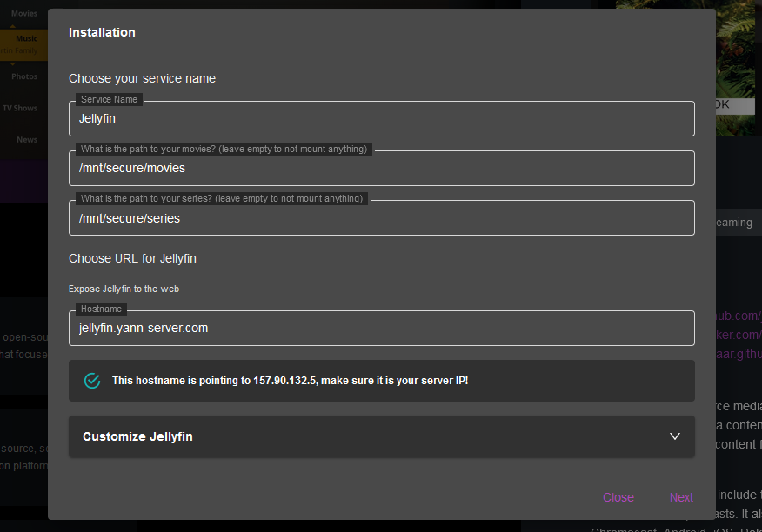Click the hostname check mark icon
The height and width of the screenshot is (532, 762).
(92, 381)
